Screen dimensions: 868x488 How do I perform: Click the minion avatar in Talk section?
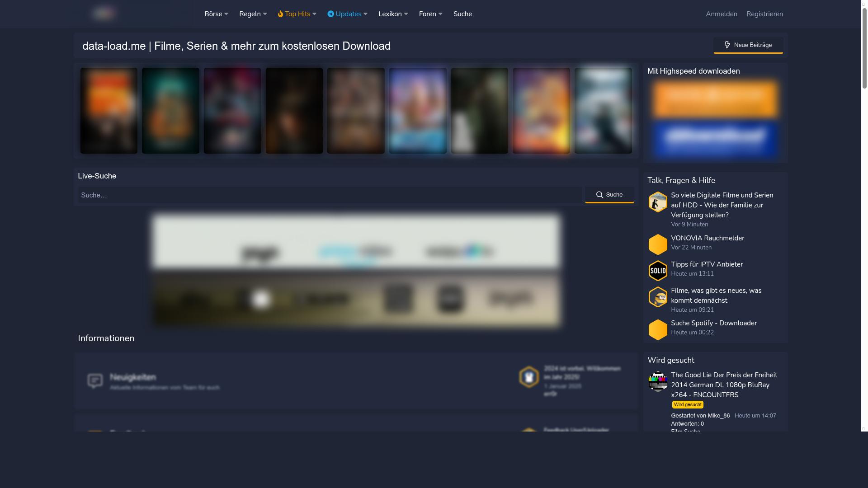tap(658, 297)
